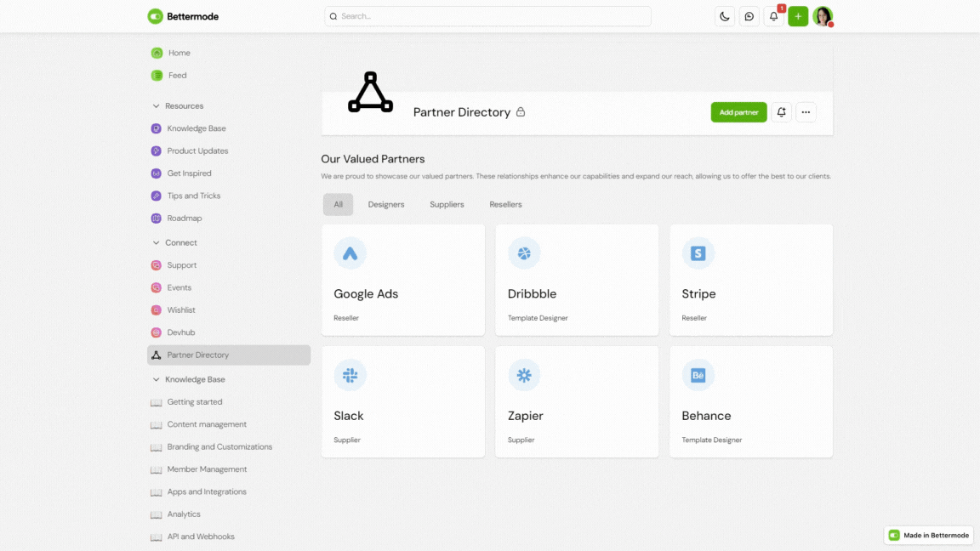Click the Roadmap icon
The width and height of the screenshot is (980, 551).
[x=157, y=219]
